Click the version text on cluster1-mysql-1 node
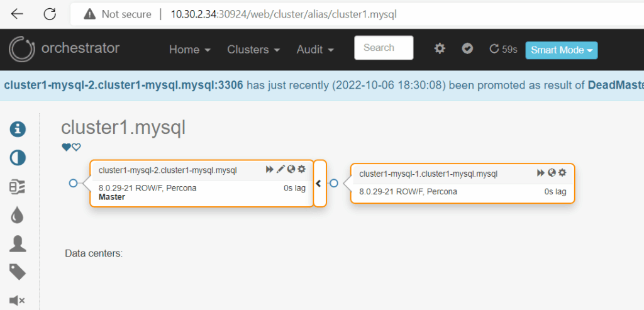644x310 pixels. [408, 192]
